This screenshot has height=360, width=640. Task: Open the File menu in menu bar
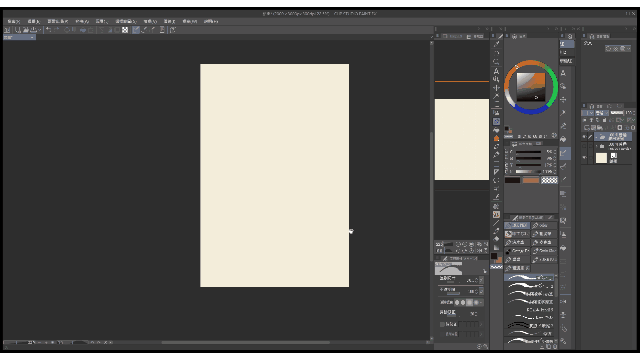click(13, 21)
